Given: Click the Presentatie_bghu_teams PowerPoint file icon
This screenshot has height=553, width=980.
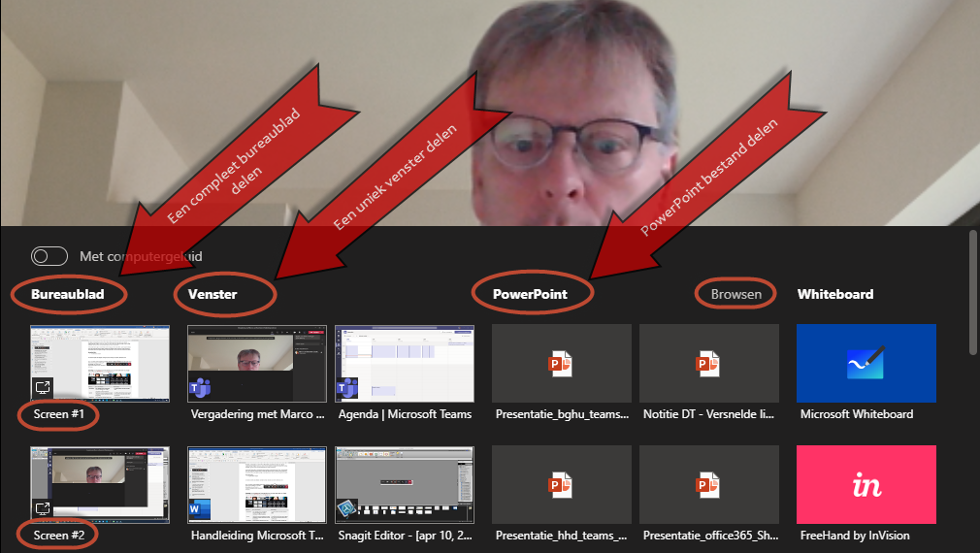Looking at the screenshot, I should (x=561, y=363).
